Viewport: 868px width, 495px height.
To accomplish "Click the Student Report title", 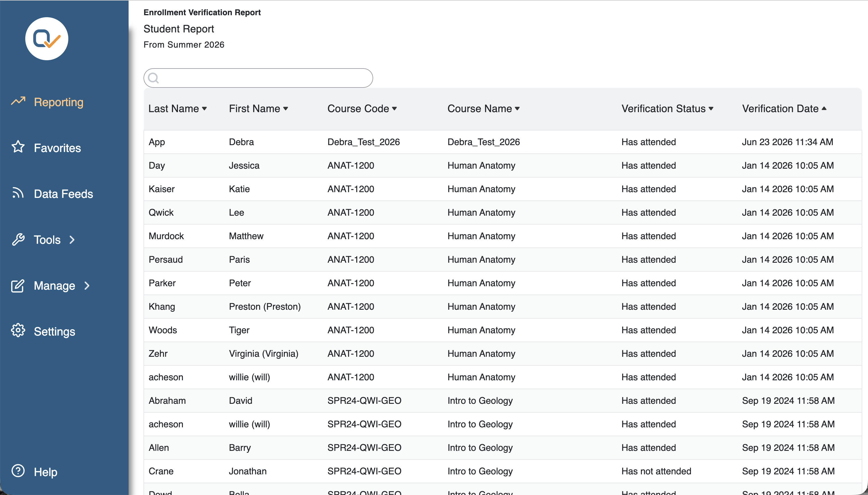I will 179,29.
